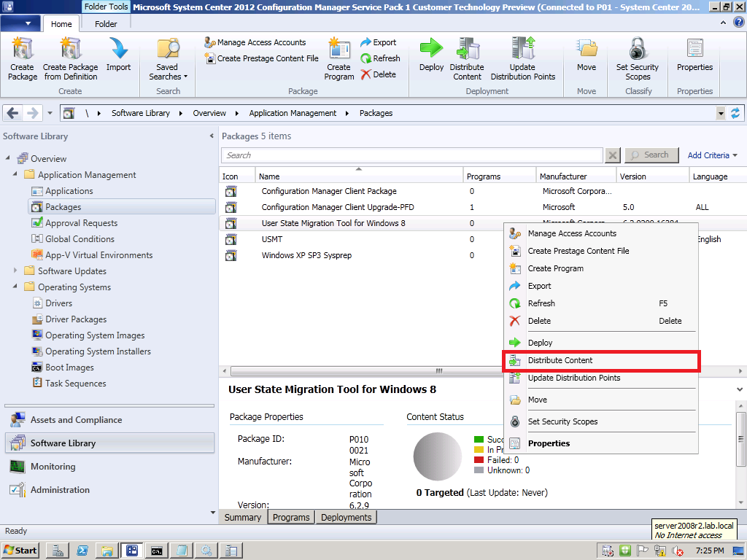Click Software Library in the breadcrumb

(141, 113)
